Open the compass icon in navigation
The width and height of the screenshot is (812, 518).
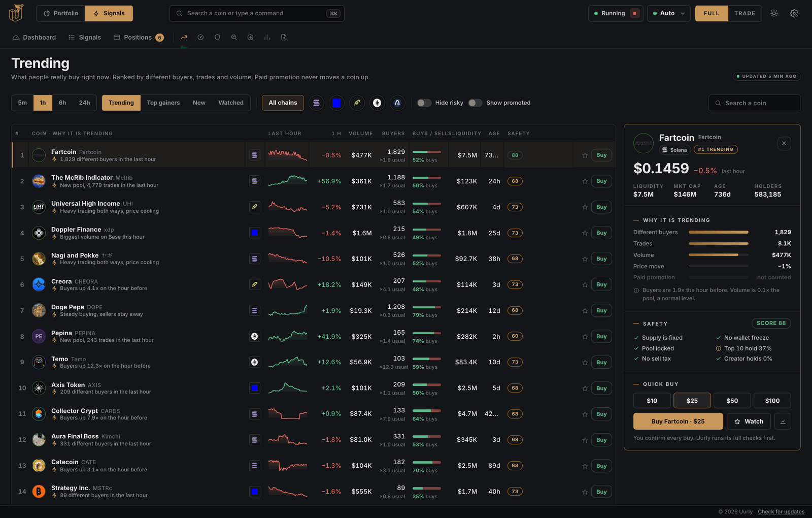(x=200, y=38)
